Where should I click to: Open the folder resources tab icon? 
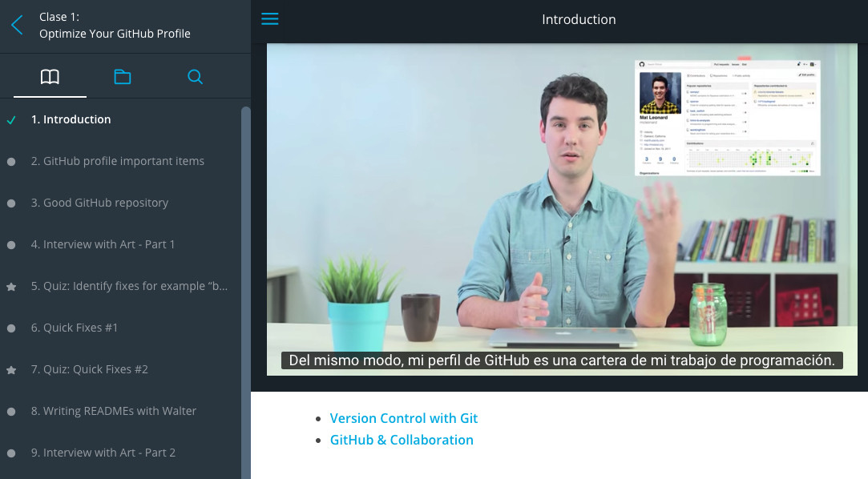tap(122, 77)
